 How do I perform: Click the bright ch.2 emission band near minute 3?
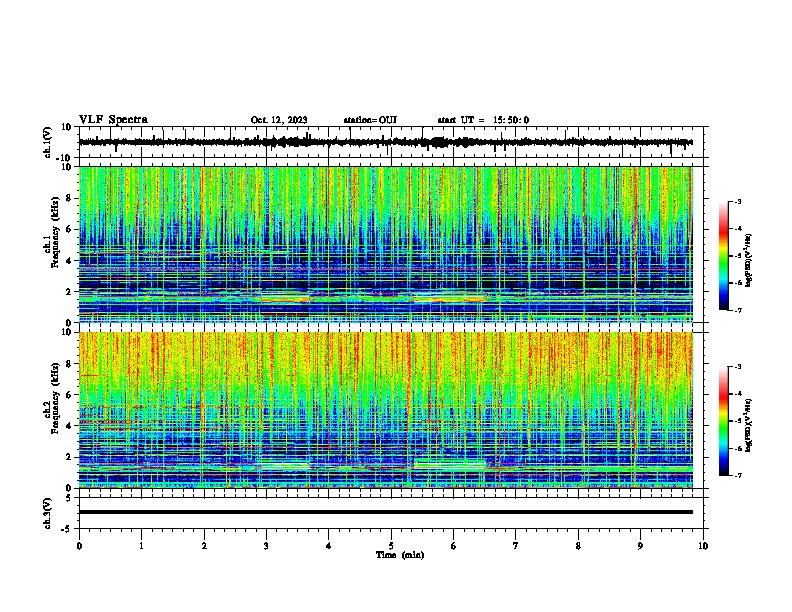point(284,465)
